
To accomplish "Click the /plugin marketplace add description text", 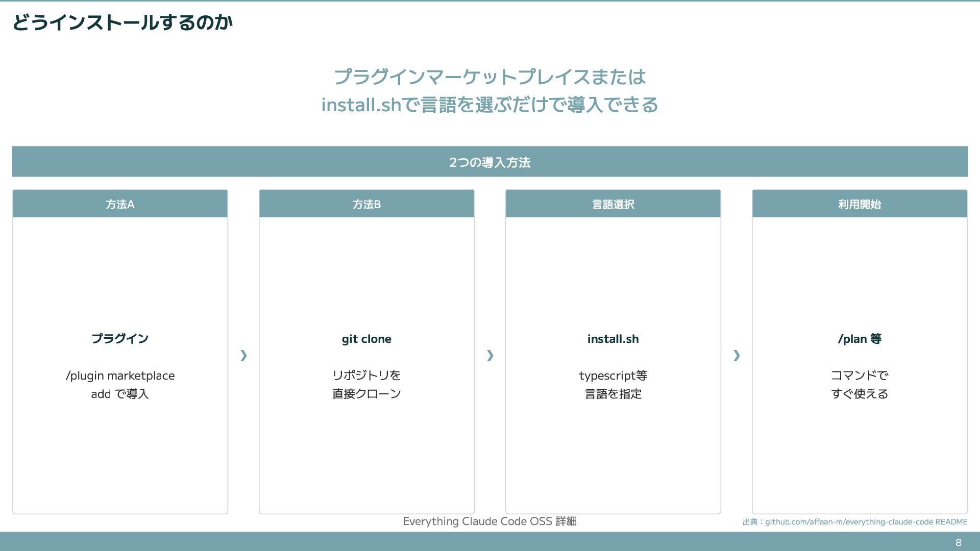I will (x=120, y=385).
